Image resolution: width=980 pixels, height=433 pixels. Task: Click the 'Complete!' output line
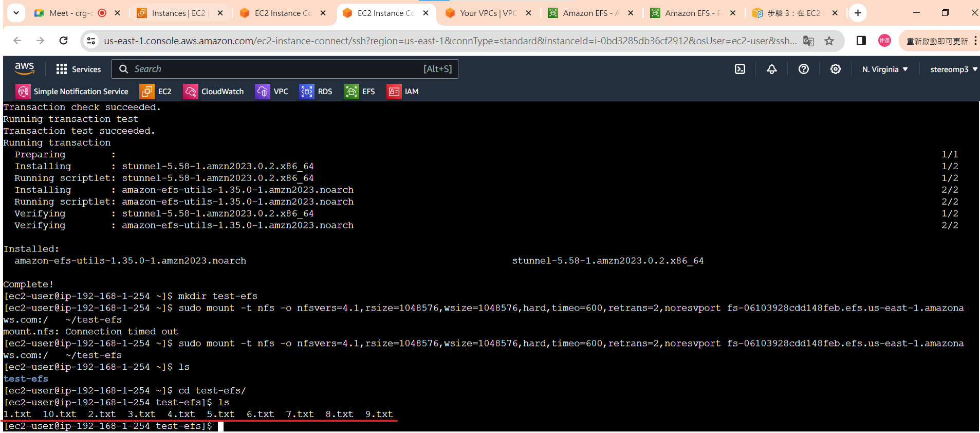click(x=28, y=284)
